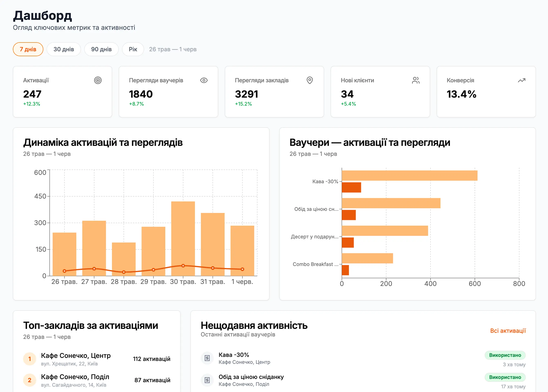Click the 17 хв тому timestamp
The width and height of the screenshot is (548, 392).
[x=513, y=386]
